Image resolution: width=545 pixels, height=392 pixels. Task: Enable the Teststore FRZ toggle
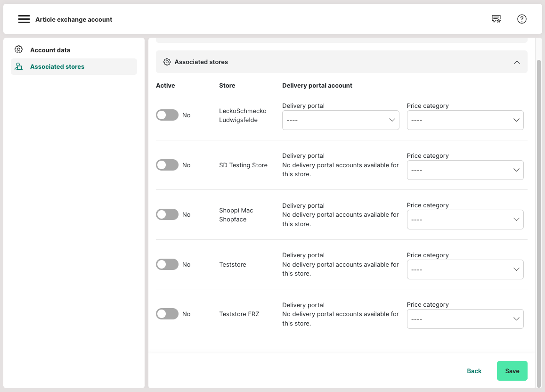pos(167,314)
